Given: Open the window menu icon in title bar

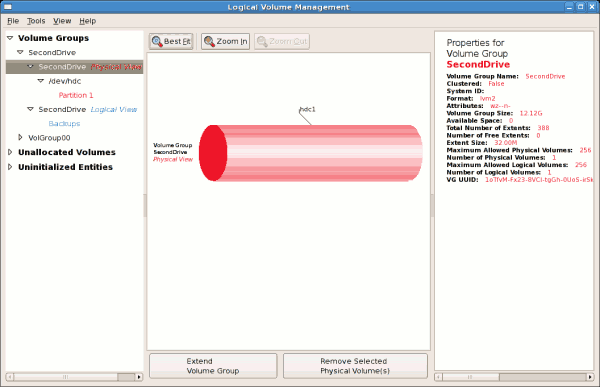Looking at the screenshot, I should pyautogui.click(x=7, y=7).
